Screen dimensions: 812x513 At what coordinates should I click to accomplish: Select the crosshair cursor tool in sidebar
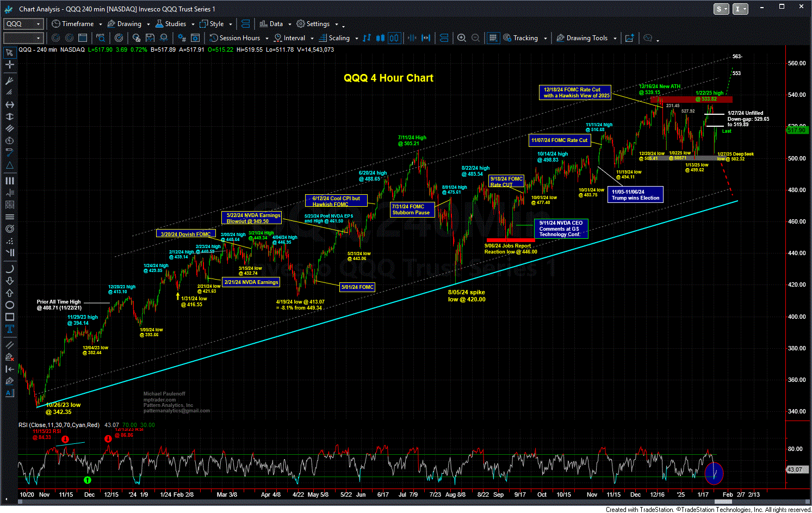9,65
